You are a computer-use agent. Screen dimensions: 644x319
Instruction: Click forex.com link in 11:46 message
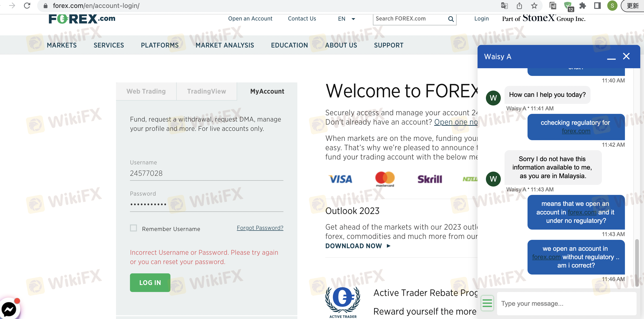point(546,257)
